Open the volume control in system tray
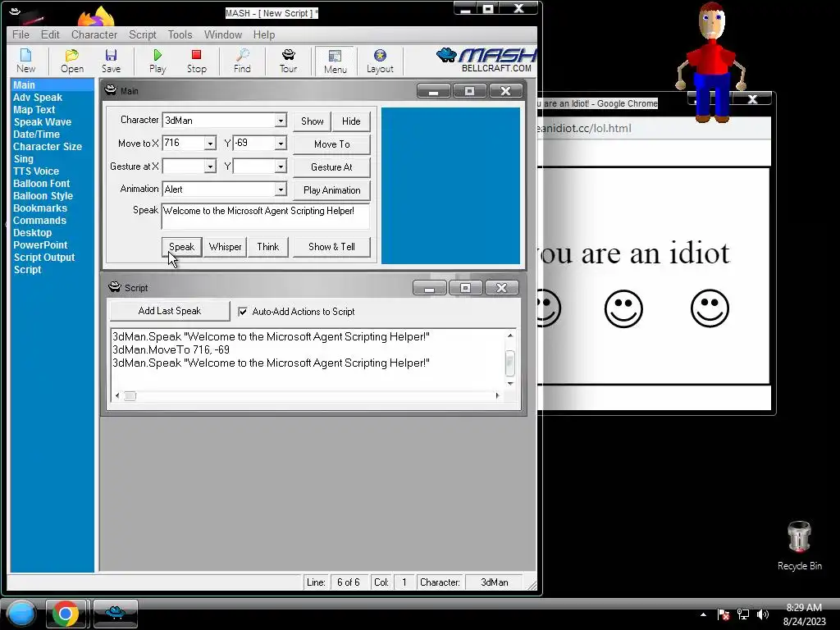 (762, 614)
